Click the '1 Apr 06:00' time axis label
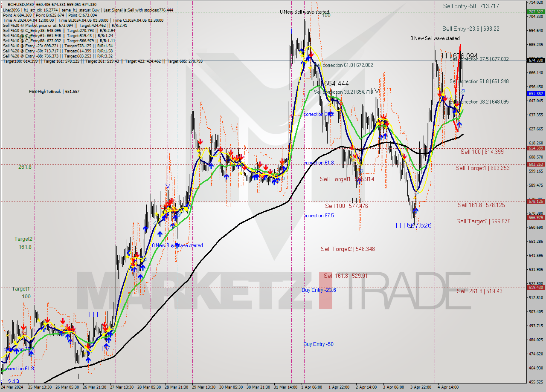The width and height of the screenshot is (546, 392). pyautogui.click(x=312, y=387)
